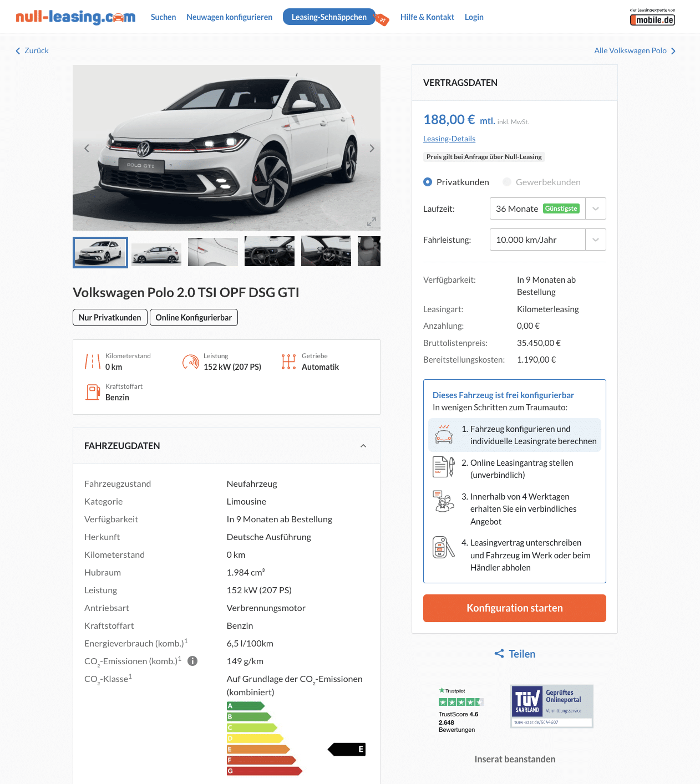Click the Leistung speedometer icon
700x784 pixels.
190,362
